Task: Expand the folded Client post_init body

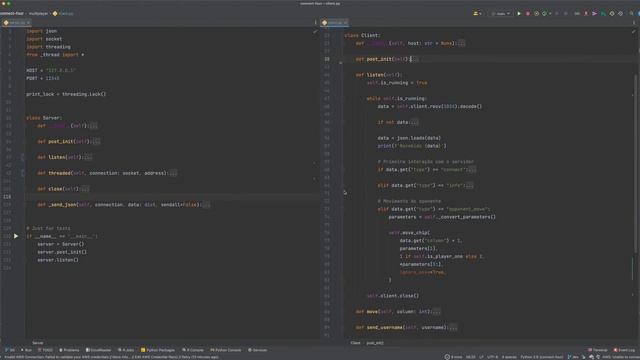Action: pos(415,59)
